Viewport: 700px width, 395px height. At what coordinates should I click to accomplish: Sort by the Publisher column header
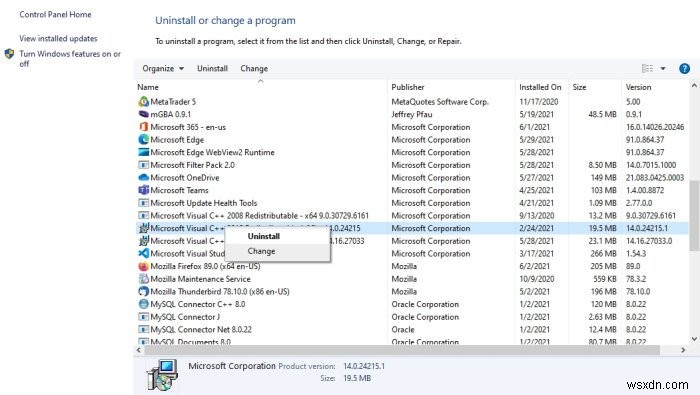(408, 87)
